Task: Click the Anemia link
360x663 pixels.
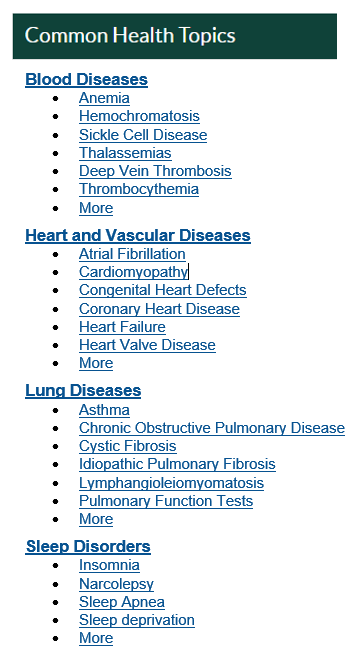Action: coord(104,98)
